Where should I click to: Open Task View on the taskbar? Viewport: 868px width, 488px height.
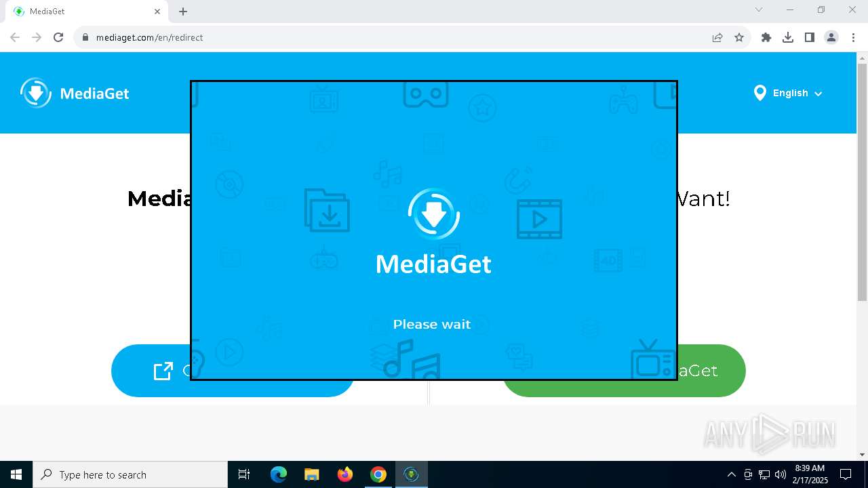(244, 474)
